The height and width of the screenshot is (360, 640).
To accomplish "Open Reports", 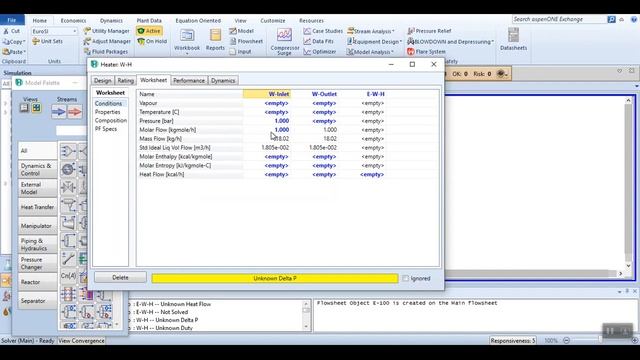I will pos(215,40).
